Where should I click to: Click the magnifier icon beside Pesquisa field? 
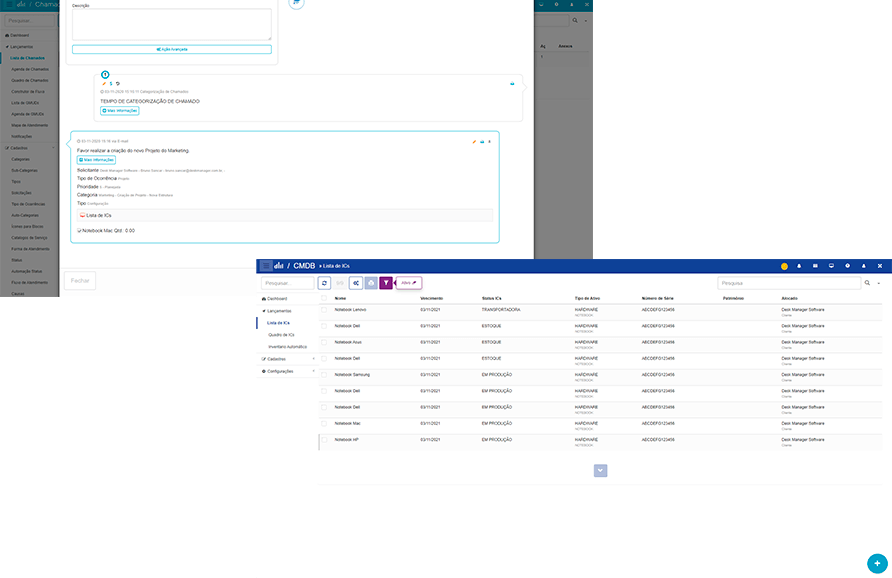867,284
